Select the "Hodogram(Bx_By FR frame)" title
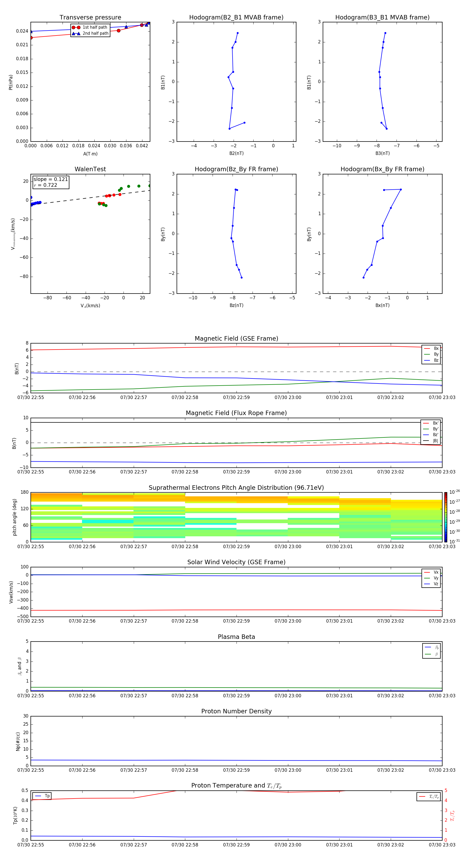 pos(382,169)
